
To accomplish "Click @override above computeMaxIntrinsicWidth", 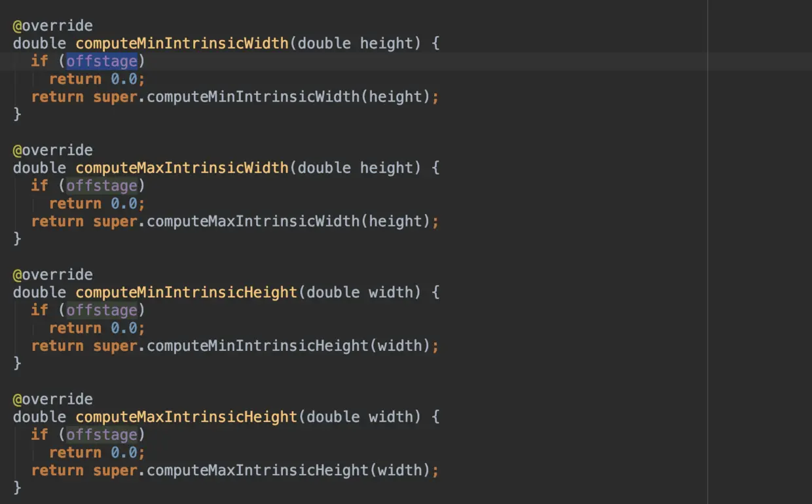I will 53,151.
